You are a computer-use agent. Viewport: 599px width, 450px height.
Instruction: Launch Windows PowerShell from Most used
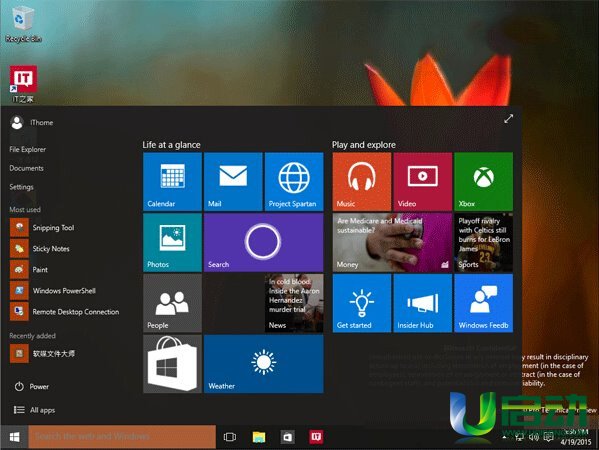[53, 291]
